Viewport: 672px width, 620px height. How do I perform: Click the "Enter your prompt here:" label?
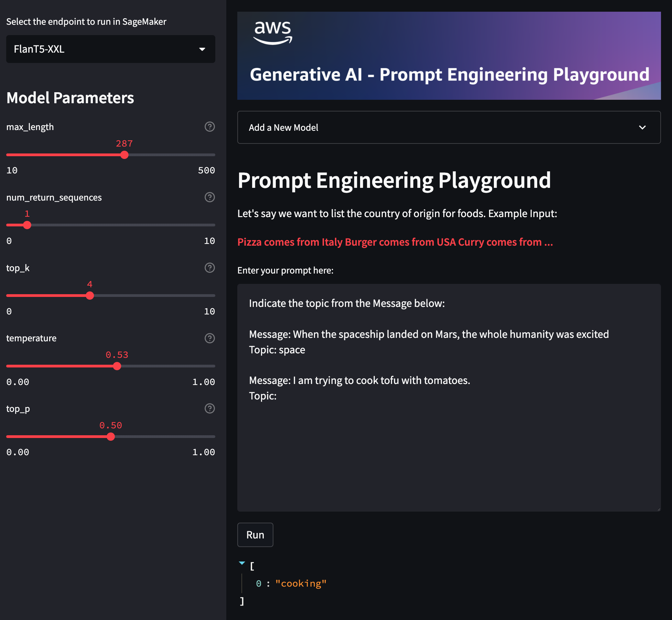point(285,270)
